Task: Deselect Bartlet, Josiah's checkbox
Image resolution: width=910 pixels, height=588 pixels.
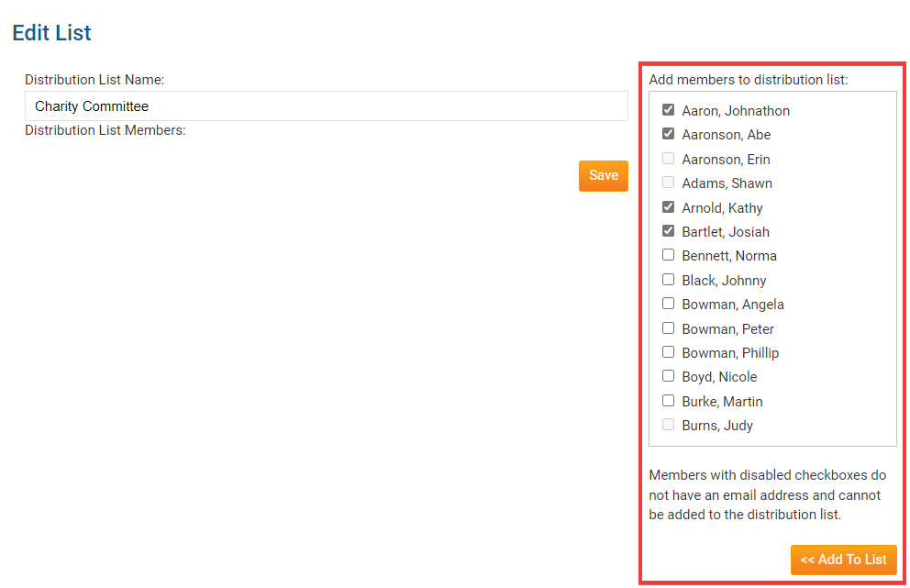Action: [669, 230]
